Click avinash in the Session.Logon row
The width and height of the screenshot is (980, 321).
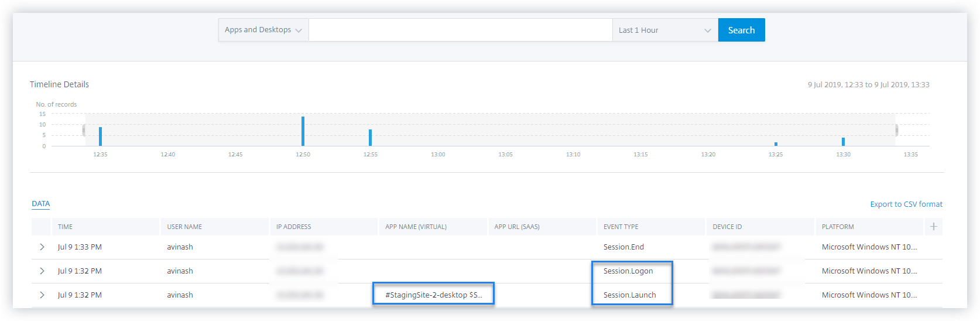point(180,271)
